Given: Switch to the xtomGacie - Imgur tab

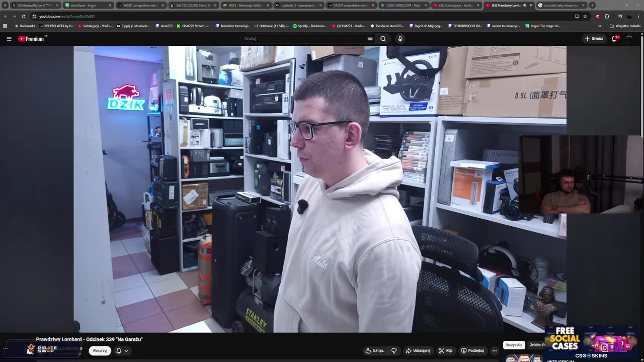Looking at the screenshot, I should [x=88, y=5].
